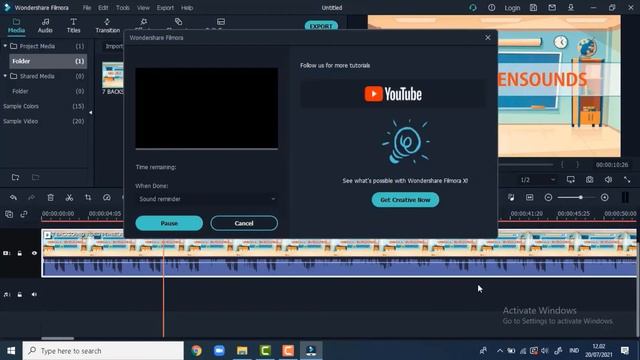640x360 pixels.
Task: Click the Split scissors icon
Action: pos(69,198)
